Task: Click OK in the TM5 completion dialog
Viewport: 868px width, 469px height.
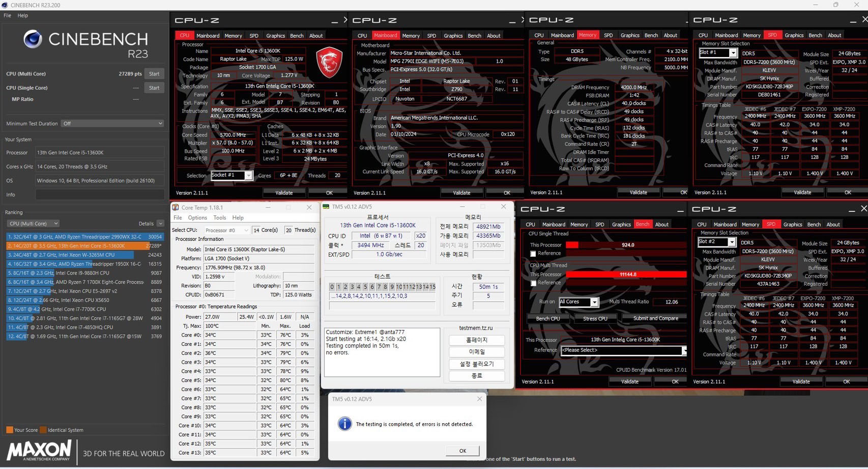Action: (462, 451)
